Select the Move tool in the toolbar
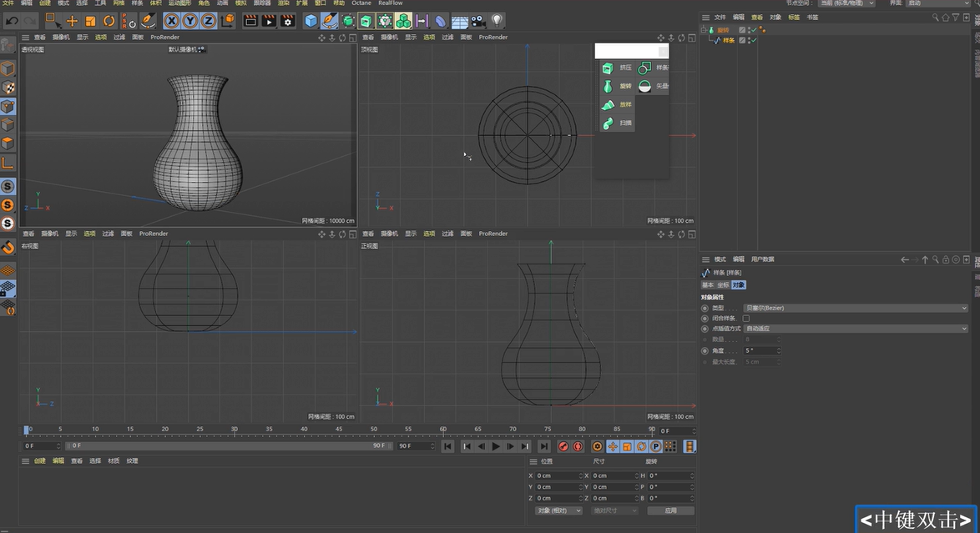980x533 pixels. click(x=72, y=21)
